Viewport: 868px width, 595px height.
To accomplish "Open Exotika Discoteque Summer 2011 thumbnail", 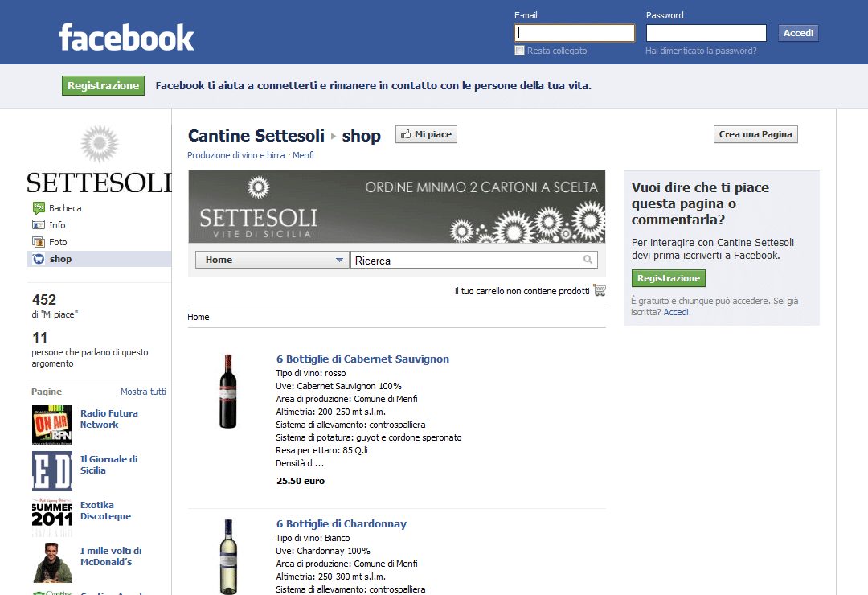I will (x=52, y=517).
